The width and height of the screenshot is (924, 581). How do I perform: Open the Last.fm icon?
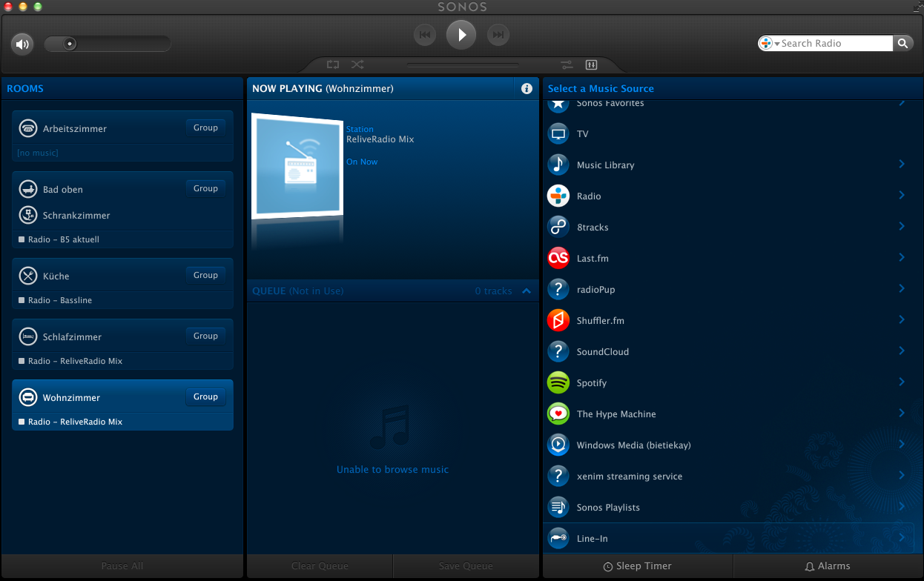(x=558, y=259)
